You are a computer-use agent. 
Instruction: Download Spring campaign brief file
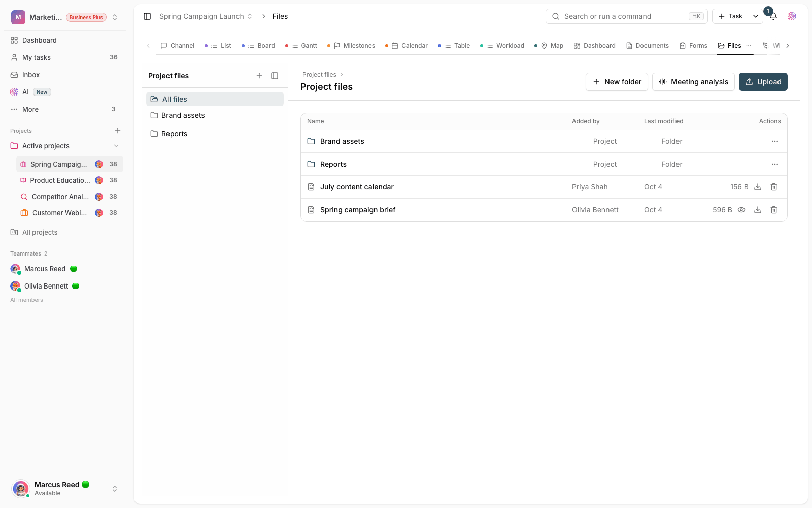point(758,210)
